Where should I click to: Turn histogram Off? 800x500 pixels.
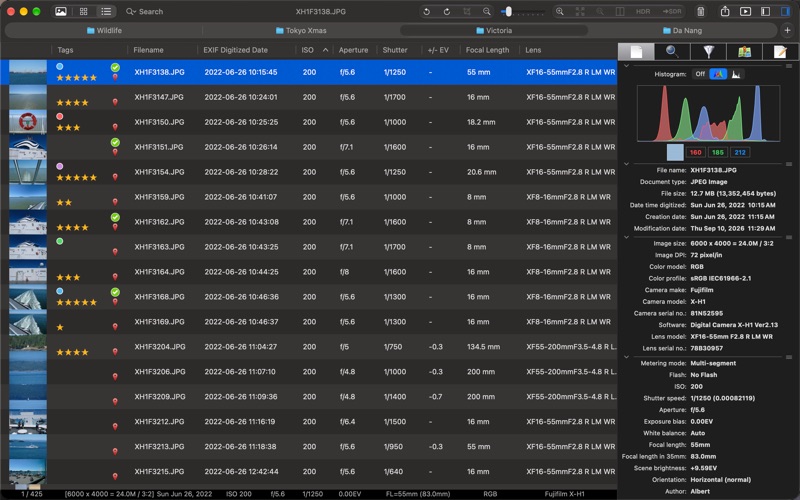[700, 74]
